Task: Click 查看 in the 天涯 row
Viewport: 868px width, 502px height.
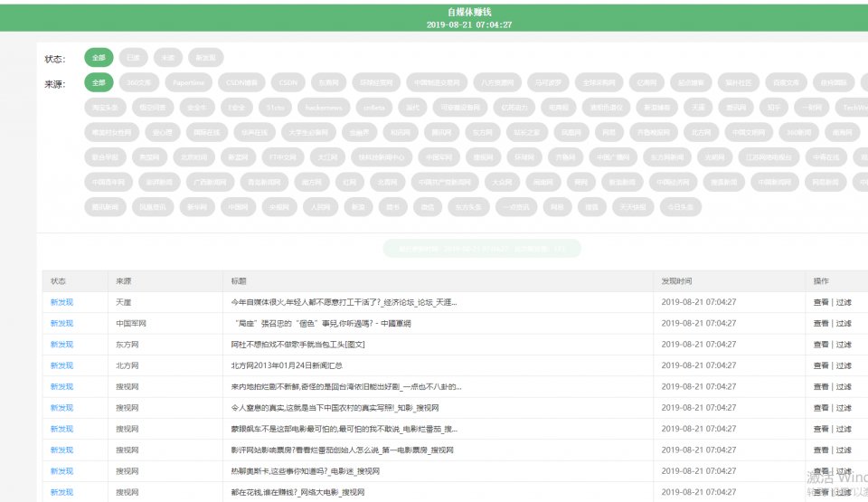Action: pyautogui.click(x=821, y=302)
